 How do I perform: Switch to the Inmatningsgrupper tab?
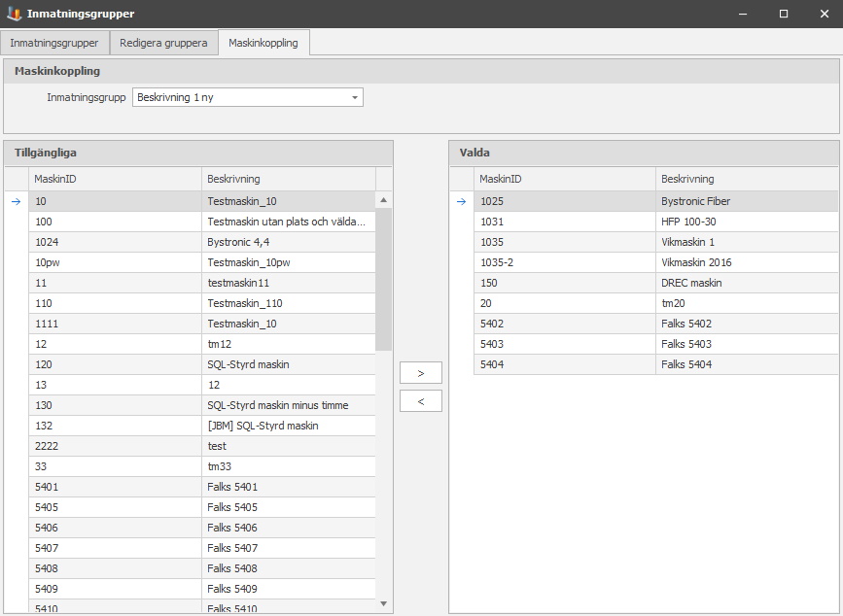(x=54, y=43)
